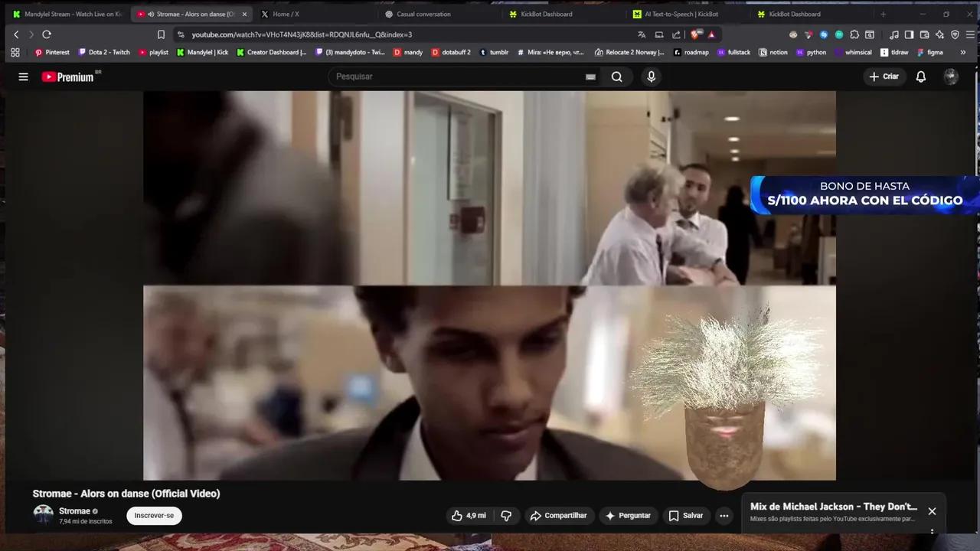Open the Criar create menu
The image size is (980, 551).
coord(884,77)
